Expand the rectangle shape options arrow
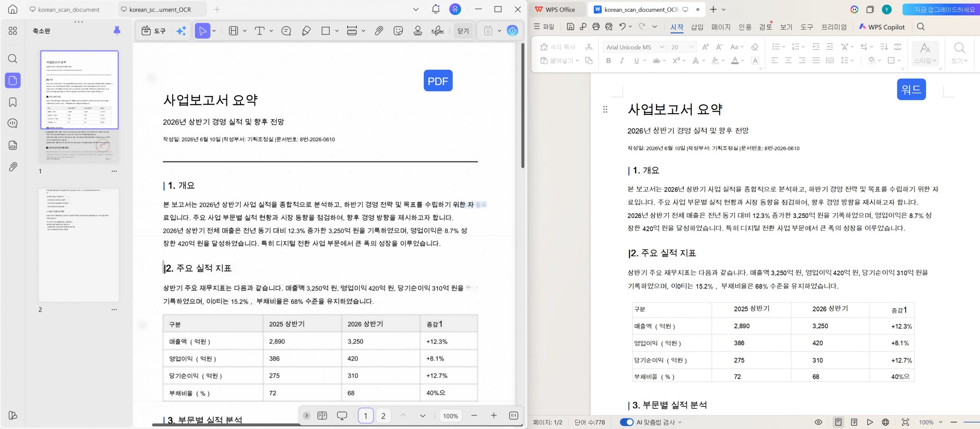Viewport: 980px width, 429px height. [x=337, y=31]
